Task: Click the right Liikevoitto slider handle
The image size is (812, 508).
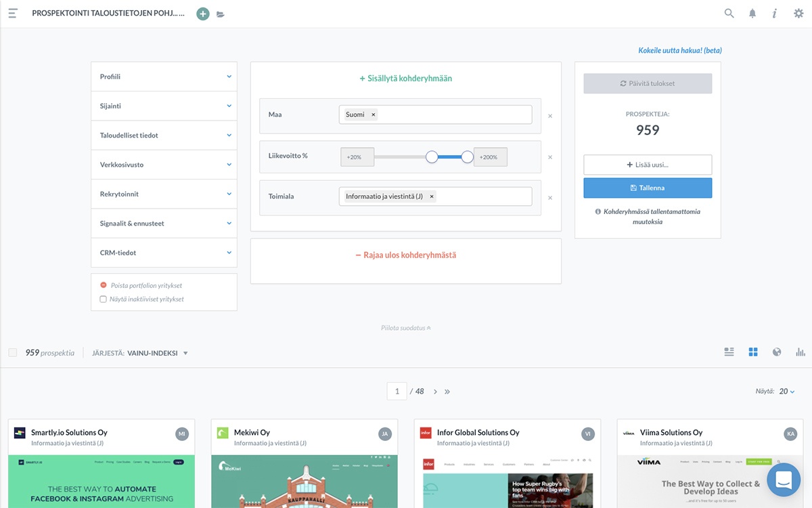Action: coord(467,157)
